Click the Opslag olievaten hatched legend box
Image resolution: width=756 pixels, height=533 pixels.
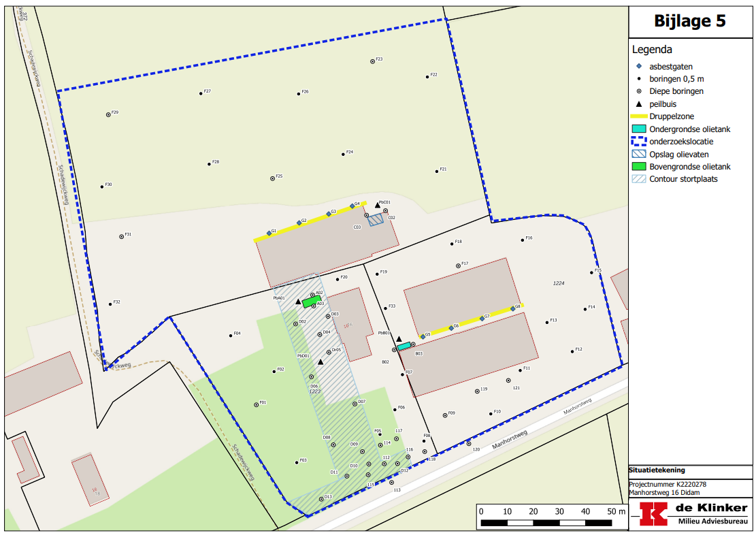(639, 155)
